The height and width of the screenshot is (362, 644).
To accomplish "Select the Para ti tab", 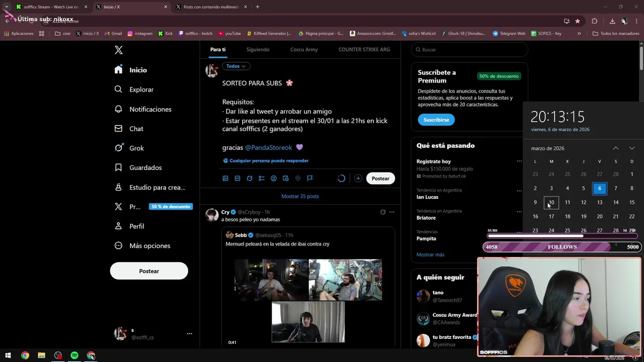I will click(x=218, y=50).
